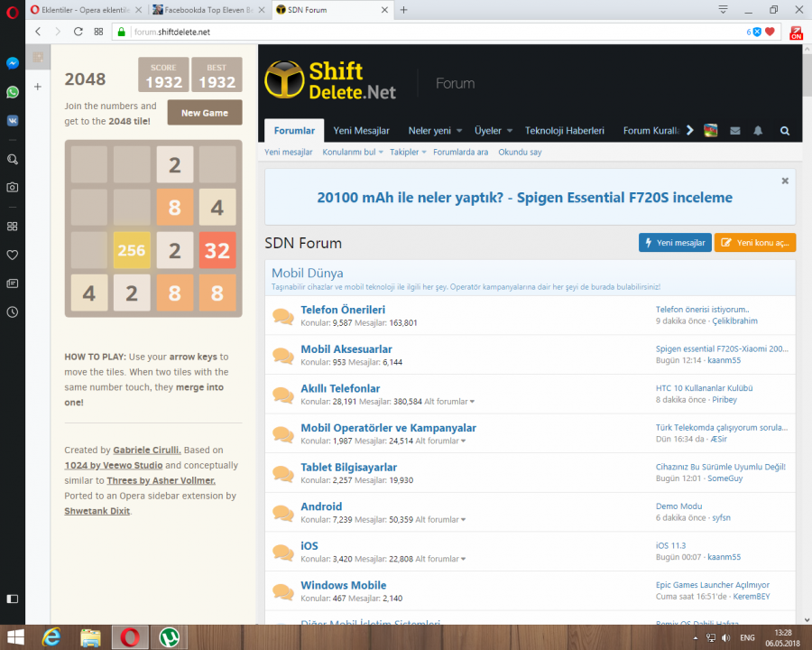
Task: Open a new browser tab
Action: pyautogui.click(x=403, y=10)
